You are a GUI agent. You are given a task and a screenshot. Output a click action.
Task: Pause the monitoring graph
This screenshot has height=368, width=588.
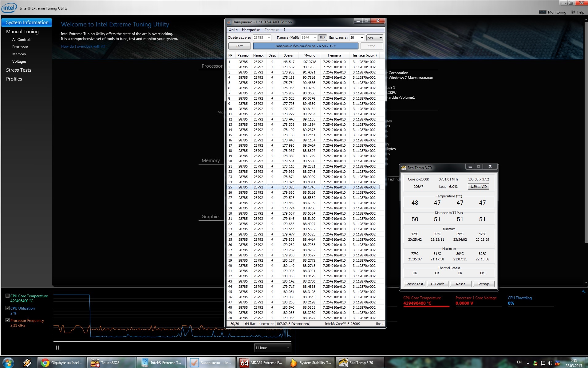coord(57,347)
